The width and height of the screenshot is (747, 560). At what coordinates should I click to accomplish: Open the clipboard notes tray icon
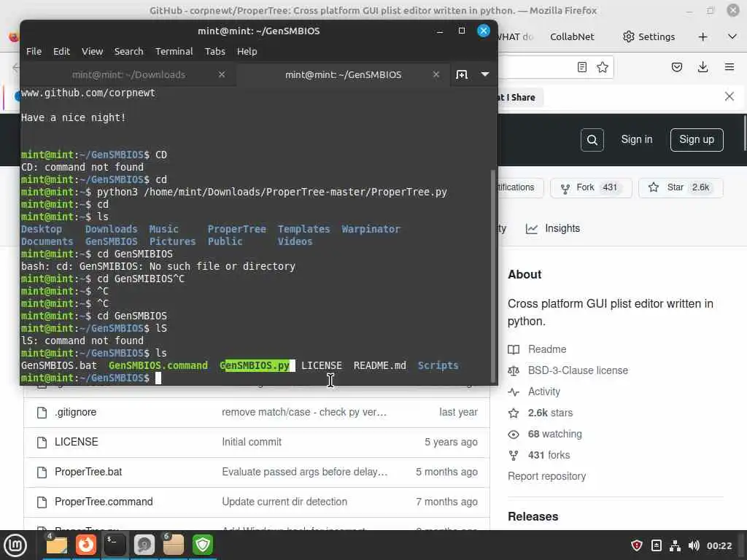pyautogui.click(x=656, y=545)
